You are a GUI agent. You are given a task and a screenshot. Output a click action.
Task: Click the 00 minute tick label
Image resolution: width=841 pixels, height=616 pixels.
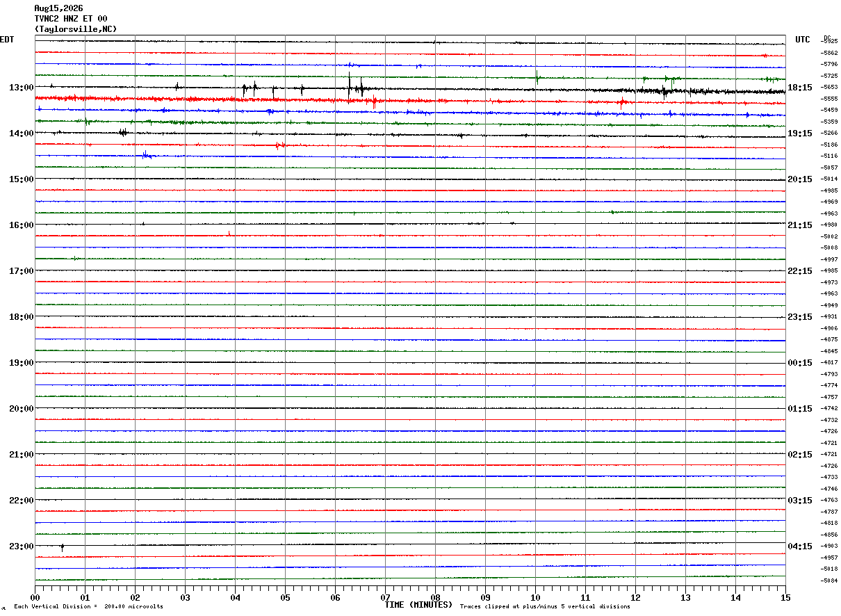coord(35,597)
